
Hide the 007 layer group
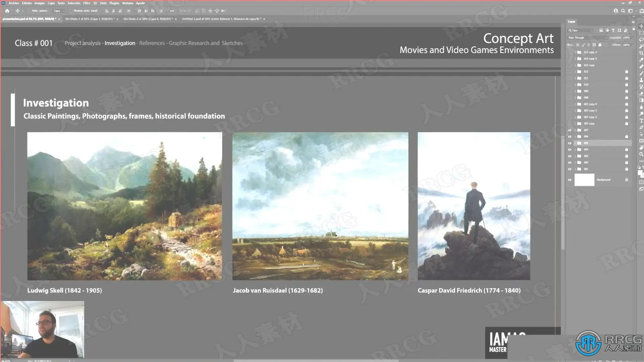click(570, 130)
